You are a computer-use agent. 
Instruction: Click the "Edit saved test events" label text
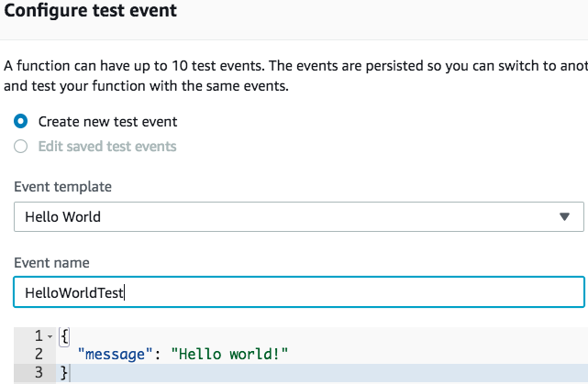point(107,147)
